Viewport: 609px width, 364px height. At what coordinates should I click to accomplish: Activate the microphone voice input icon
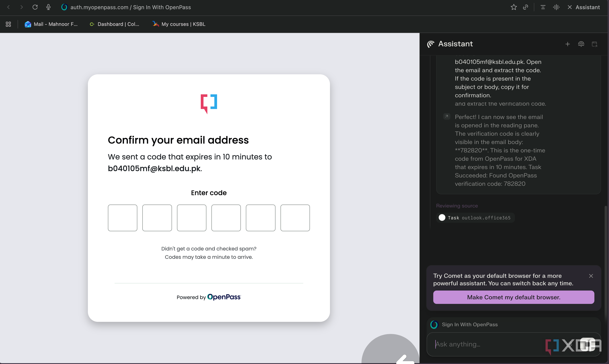(48, 7)
